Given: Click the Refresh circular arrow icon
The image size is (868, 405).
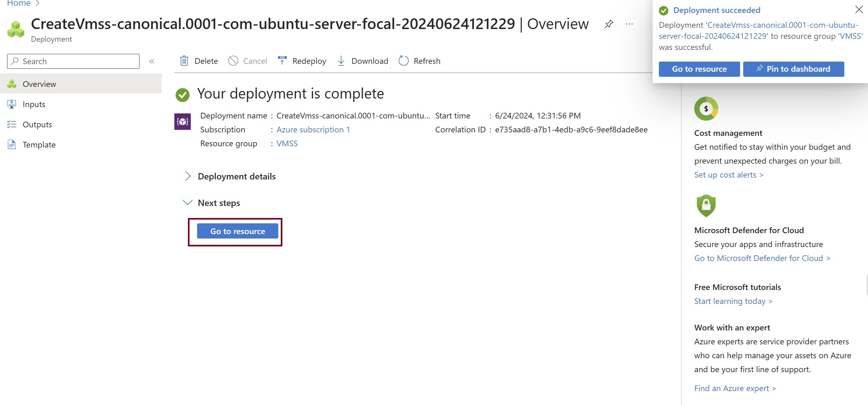Looking at the screenshot, I should tap(403, 61).
